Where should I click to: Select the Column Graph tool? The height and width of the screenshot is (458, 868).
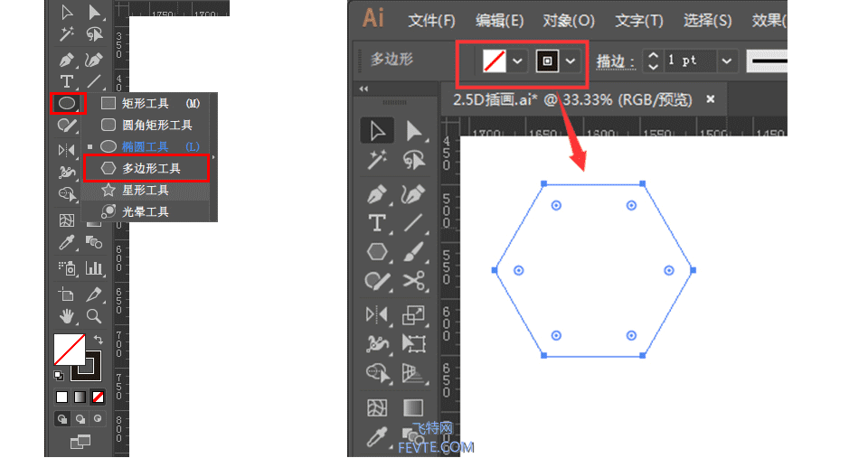point(94,268)
